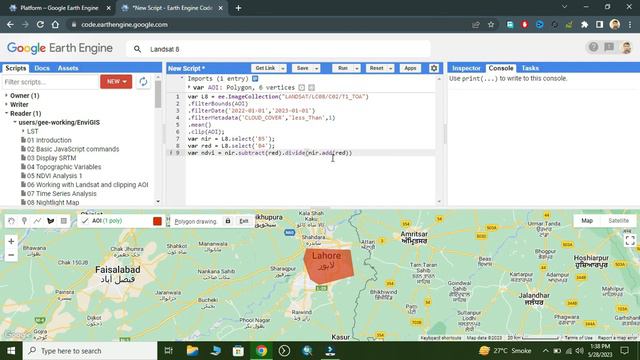Image resolution: width=640 pixels, height=360 pixels.
Task: Click the Windows taskbar search box
Action: (x=90, y=351)
